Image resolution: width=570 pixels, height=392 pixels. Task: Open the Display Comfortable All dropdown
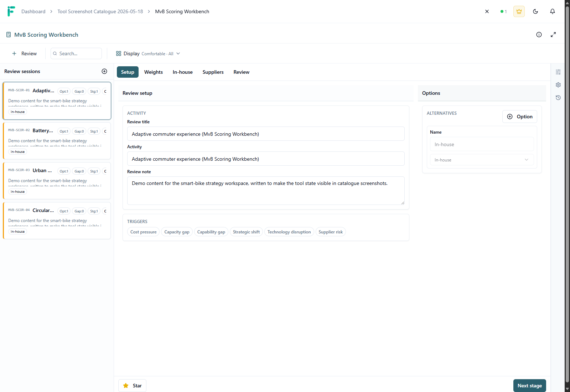pos(148,53)
